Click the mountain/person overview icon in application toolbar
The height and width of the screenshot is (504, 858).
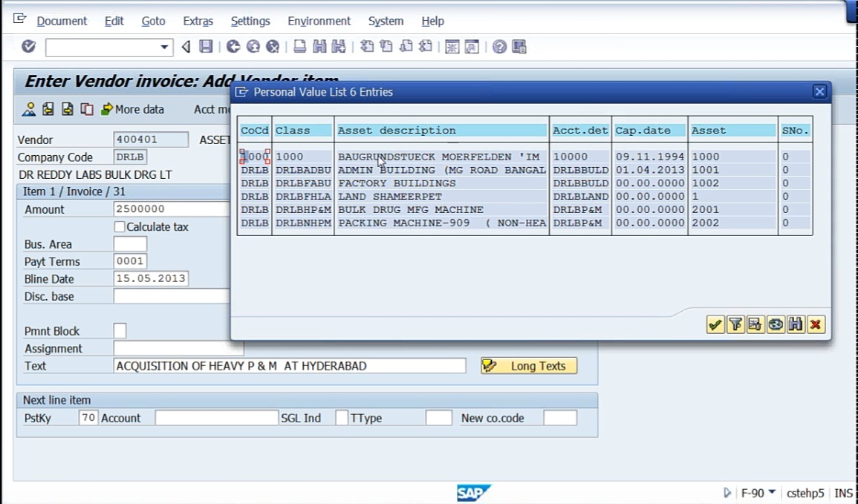[x=28, y=109]
